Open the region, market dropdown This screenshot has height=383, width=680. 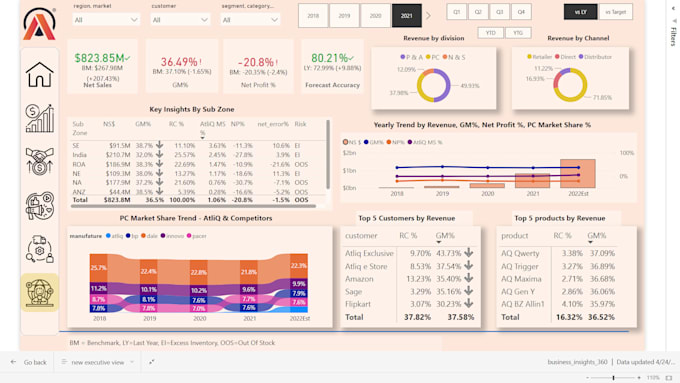106,20
